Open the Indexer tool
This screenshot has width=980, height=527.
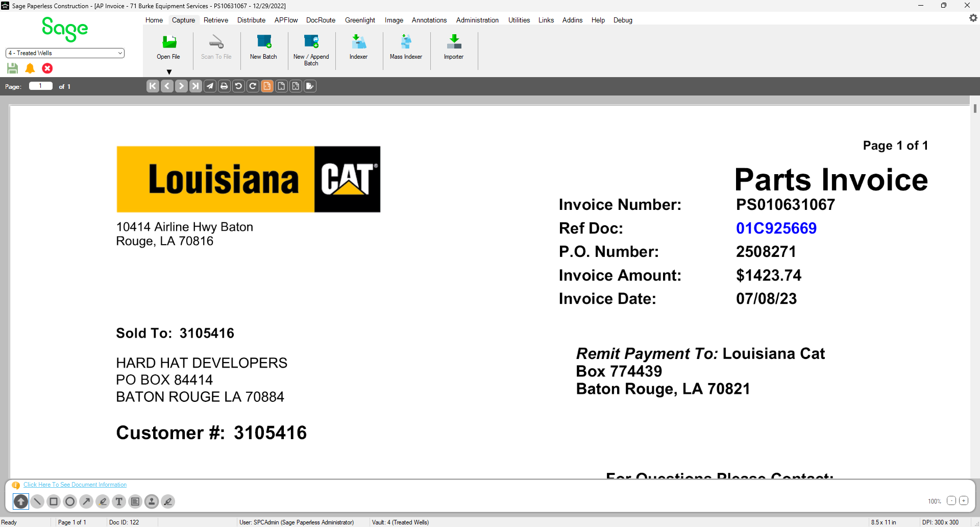pos(358,46)
